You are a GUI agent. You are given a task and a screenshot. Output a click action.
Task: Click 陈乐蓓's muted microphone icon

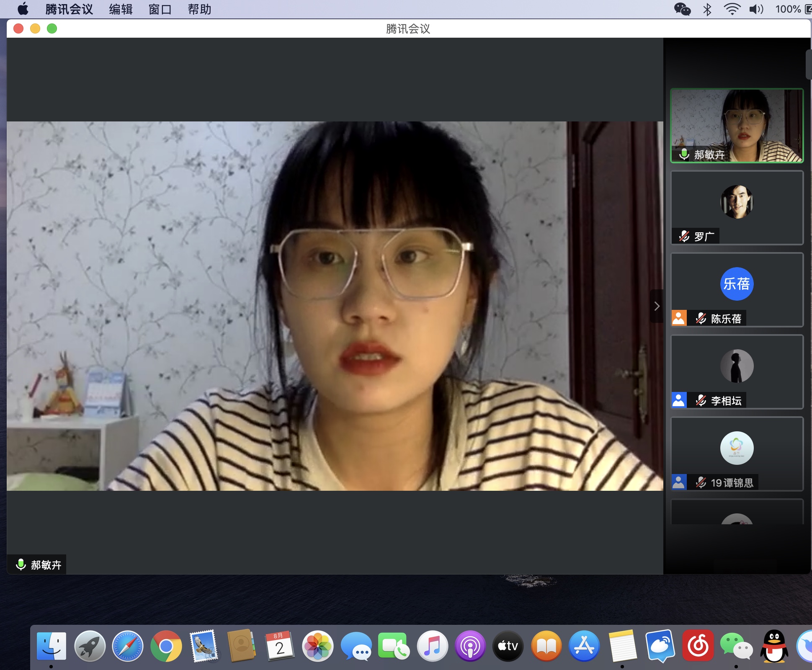point(701,318)
